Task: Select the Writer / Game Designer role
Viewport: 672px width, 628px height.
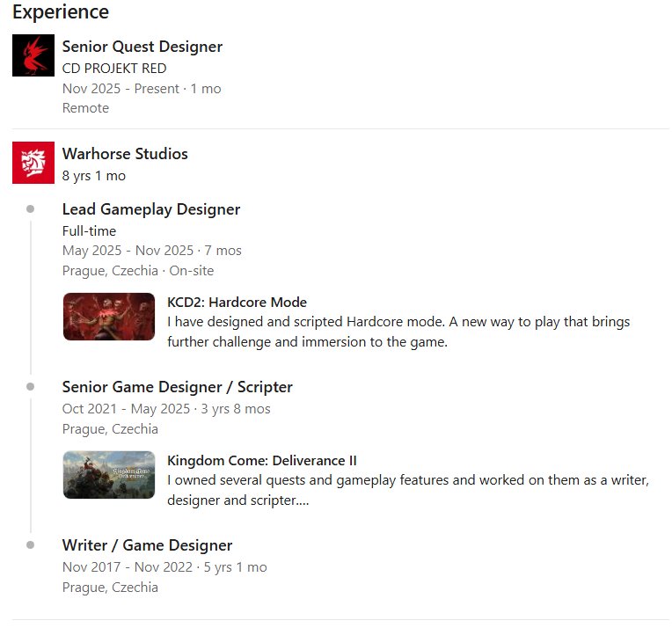Action: point(147,545)
